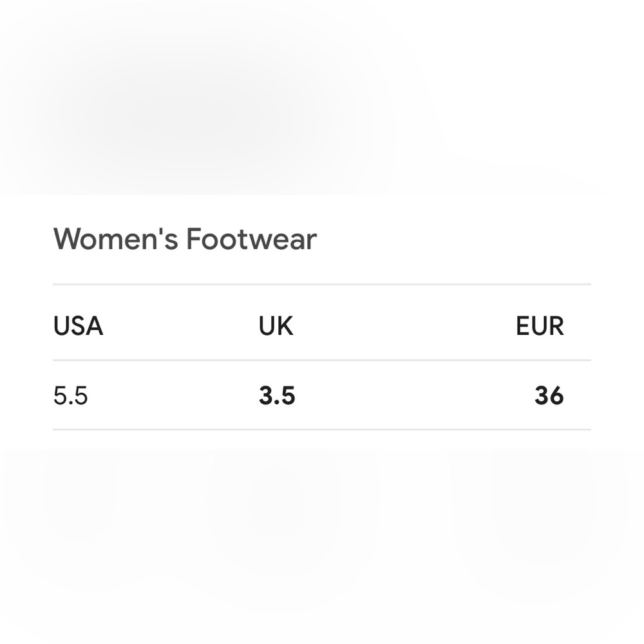
Task: Click the divider below the column headers
Action: pos(322,360)
